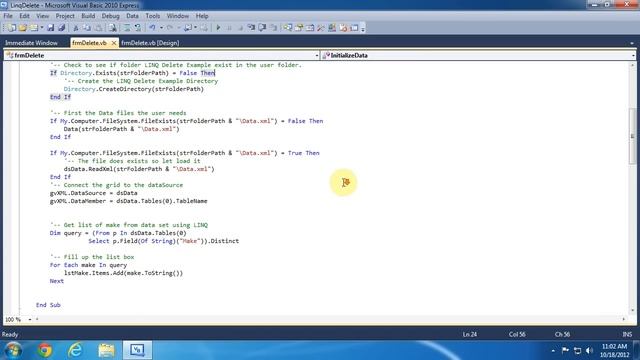Open the Toolbox toolbar icon
The height and width of the screenshot is (360, 640).
click(x=320, y=28)
